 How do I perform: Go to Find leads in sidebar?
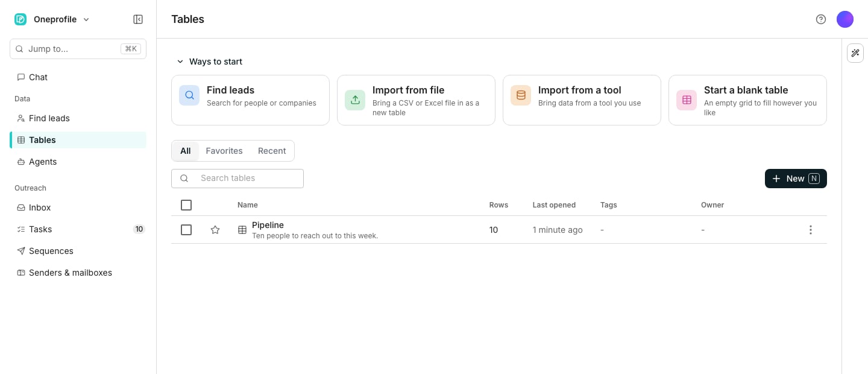click(78, 118)
